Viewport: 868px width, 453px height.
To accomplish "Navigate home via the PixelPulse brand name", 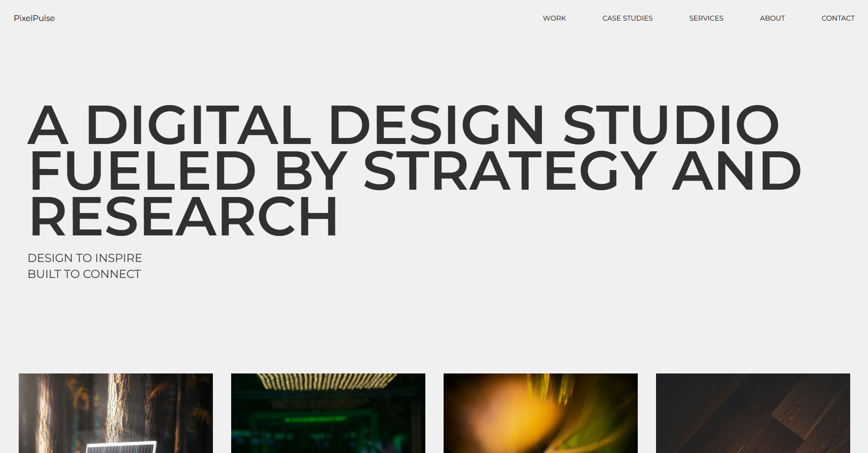I will coord(34,18).
